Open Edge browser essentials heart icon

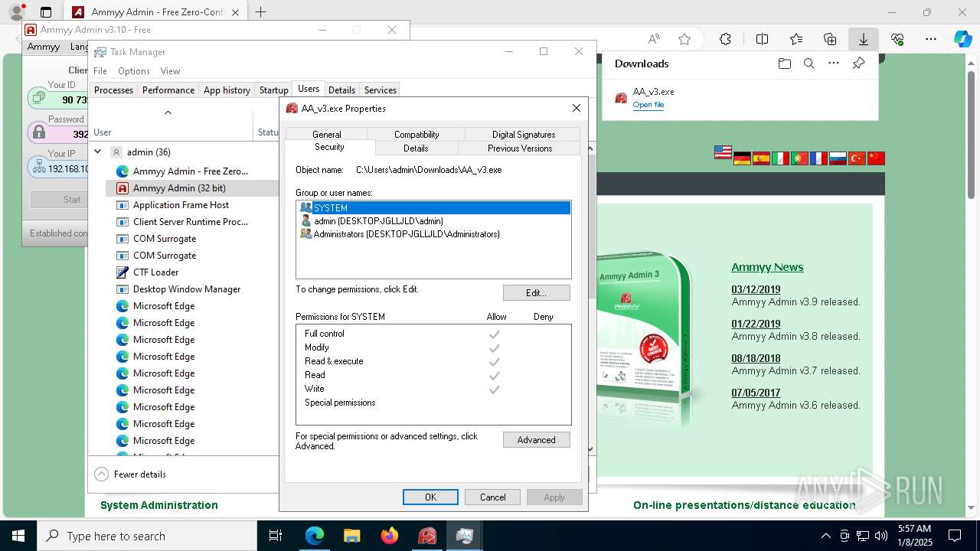(897, 39)
